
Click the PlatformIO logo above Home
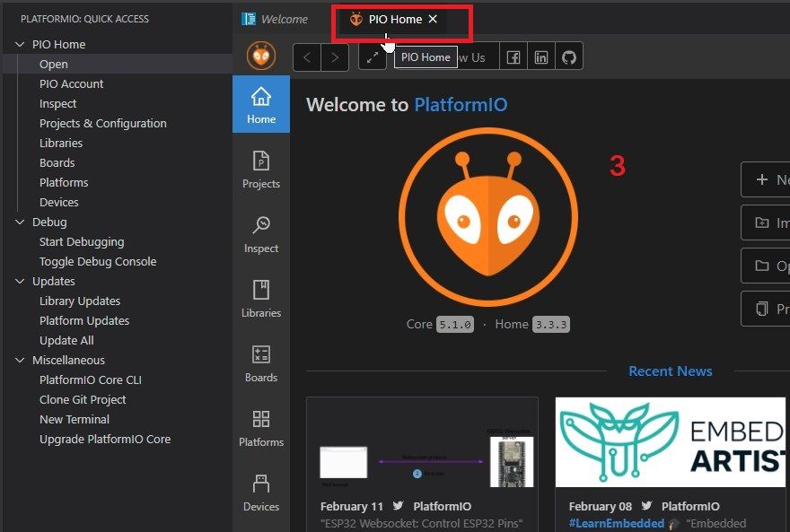pos(261,56)
